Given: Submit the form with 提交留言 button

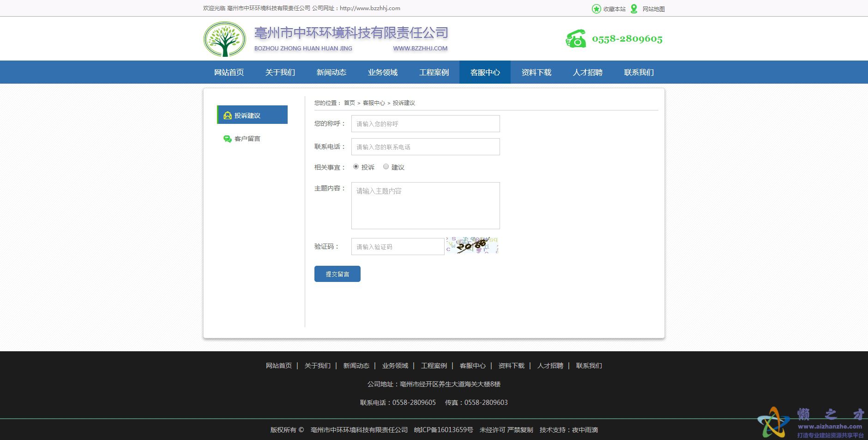Looking at the screenshot, I should [337, 274].
